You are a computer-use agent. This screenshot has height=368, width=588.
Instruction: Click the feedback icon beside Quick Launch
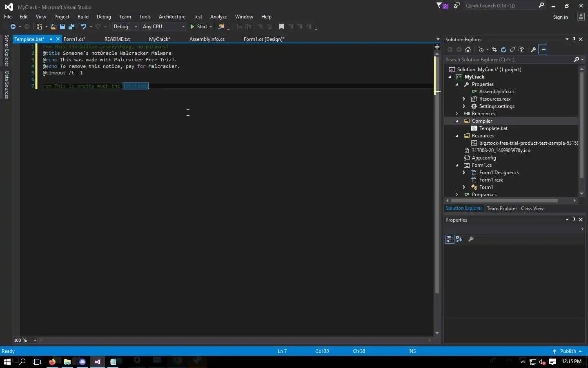pos(457,6)
